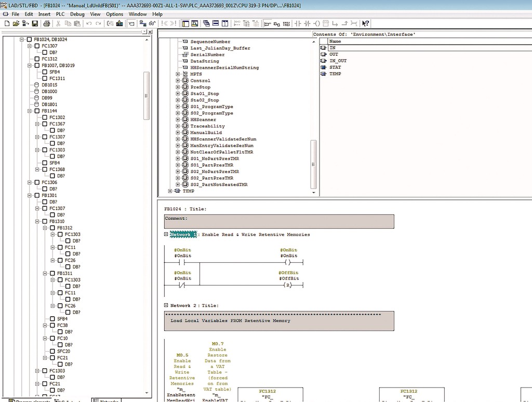
Task: Insert a normally closed contact
Action: (x=307, y=23)
